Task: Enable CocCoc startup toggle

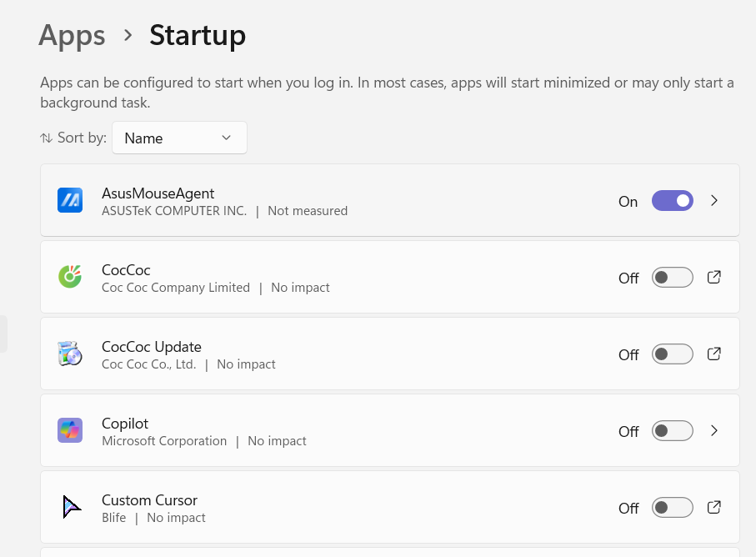Action: point(672,278)
